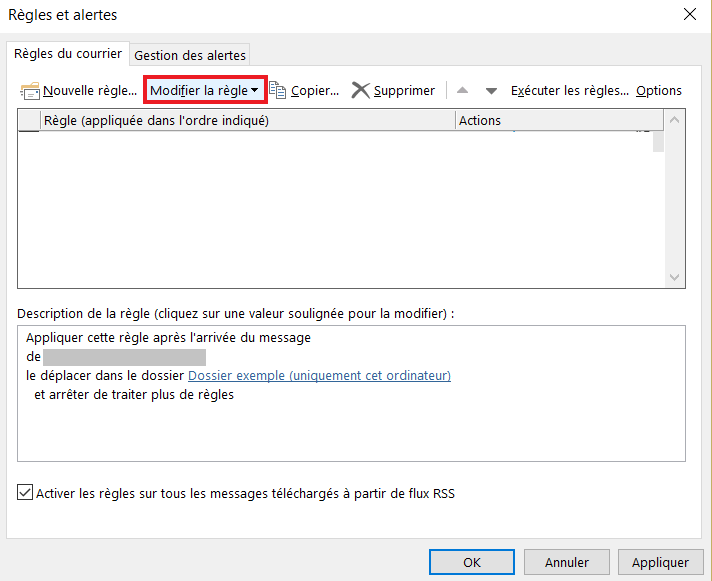712x581 pixels.
Task: Click the Règle column header
Action: [248, 120]
